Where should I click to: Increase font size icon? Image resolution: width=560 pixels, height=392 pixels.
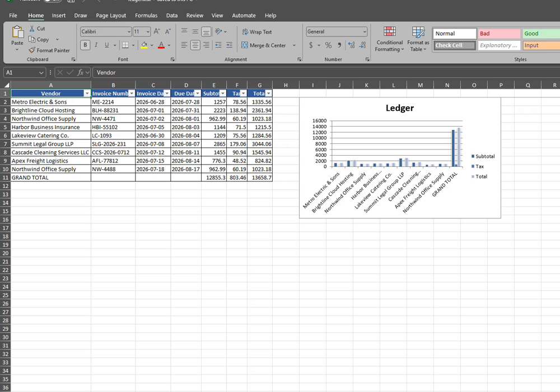click(x=157, y=31)
